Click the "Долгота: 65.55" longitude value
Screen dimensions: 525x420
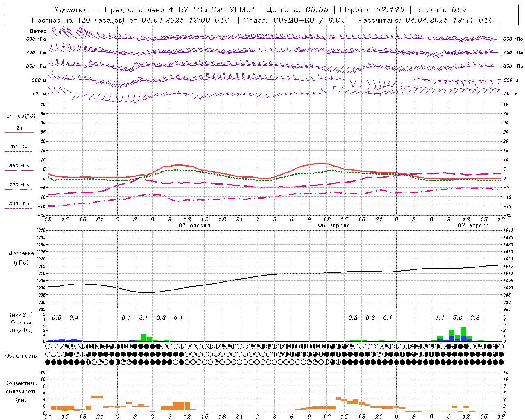click(x=297, y=10)
